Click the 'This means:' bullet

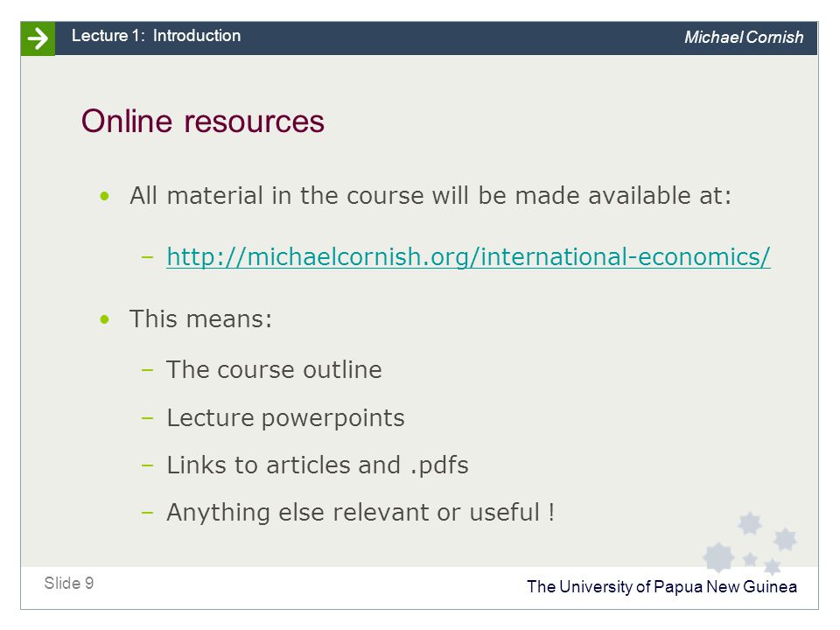tap(201, 318)
